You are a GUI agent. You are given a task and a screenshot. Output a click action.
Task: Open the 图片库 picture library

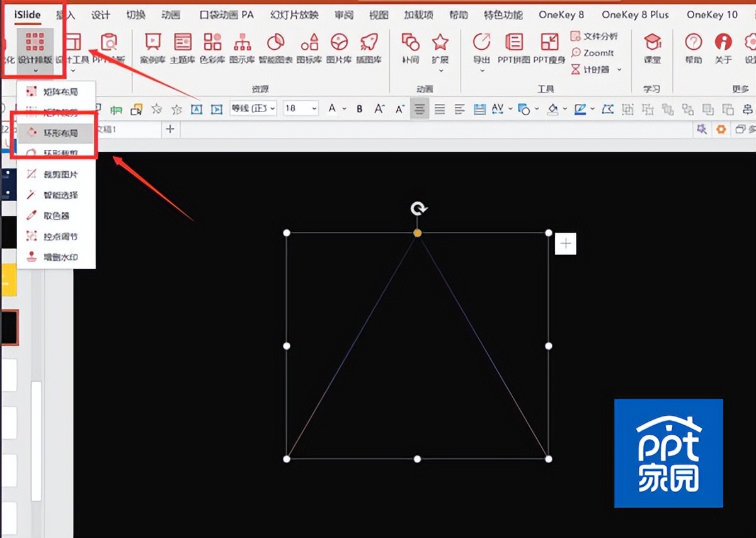340,49
